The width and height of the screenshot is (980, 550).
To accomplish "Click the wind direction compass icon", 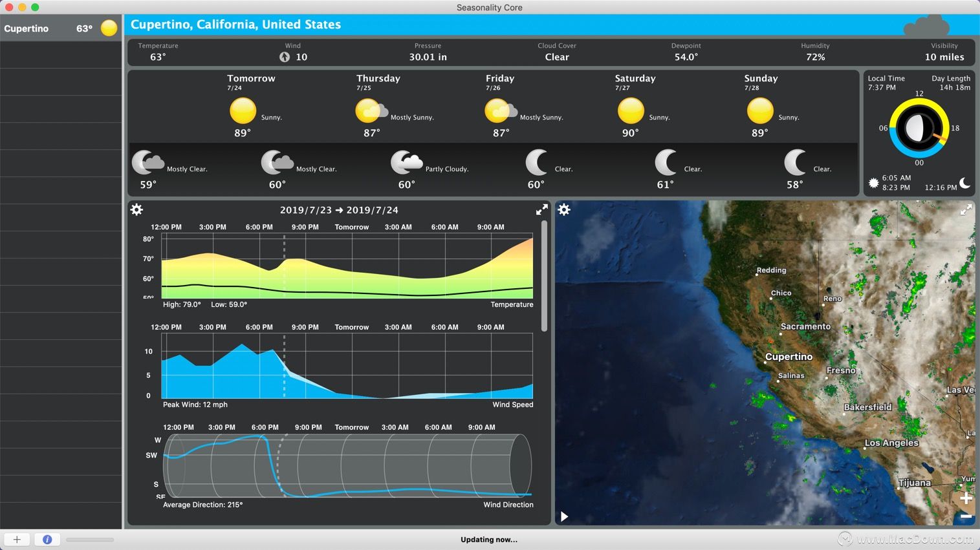I will click(x=285, y=57).
